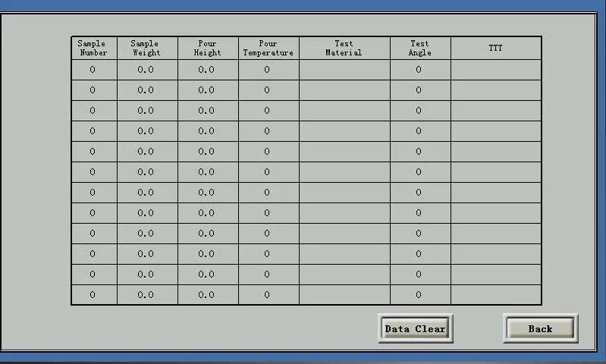Screen dimensions: 606x364
Task: Select the Sample Number column header
Action: tap(93, 49)
